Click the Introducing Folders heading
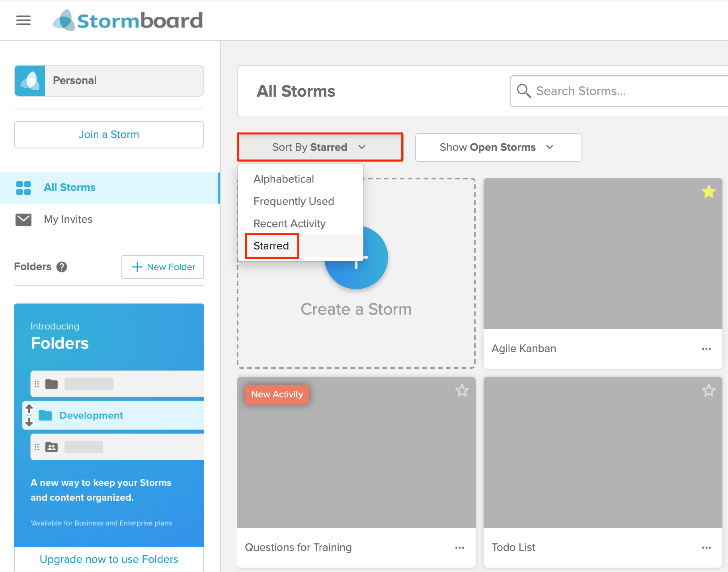728x572 pixels. point(60,337)
